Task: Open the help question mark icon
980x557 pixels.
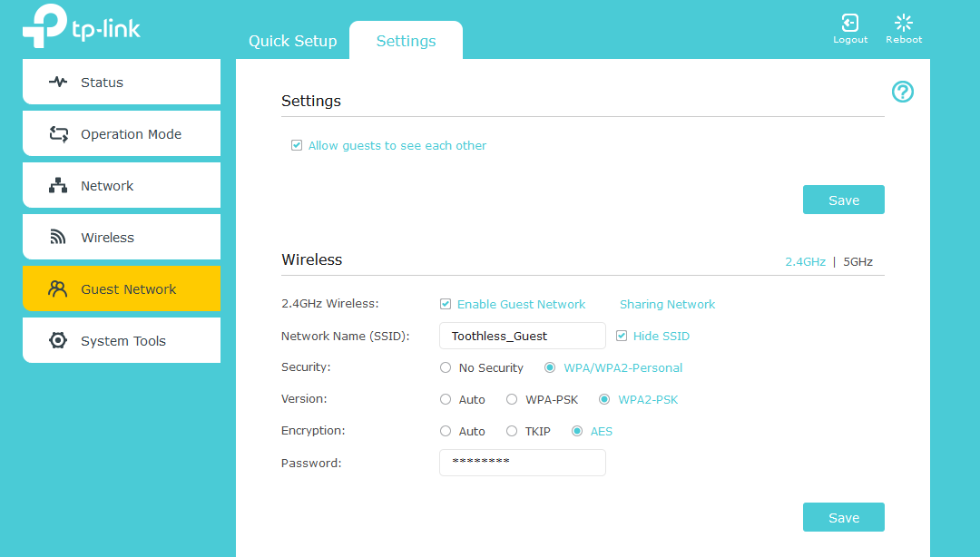Action: point(902,92)
